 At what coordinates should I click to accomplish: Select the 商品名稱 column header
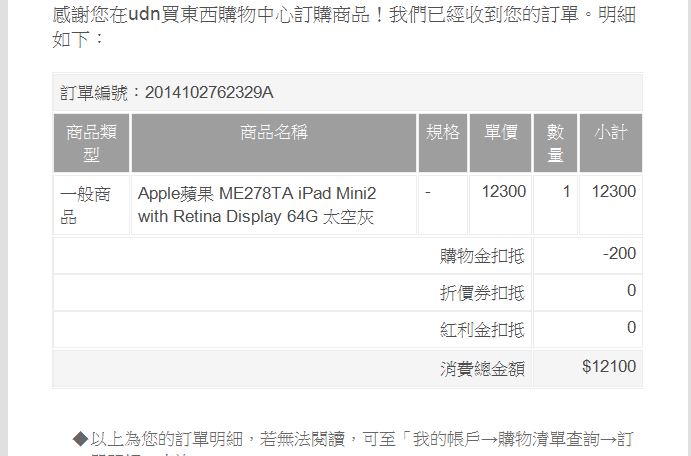274,143
